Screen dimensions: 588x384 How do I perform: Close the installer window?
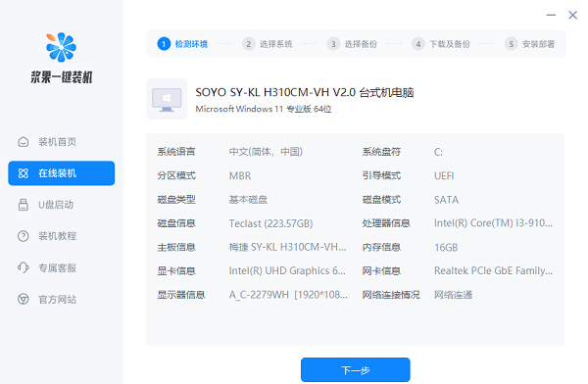pos(572,15)
